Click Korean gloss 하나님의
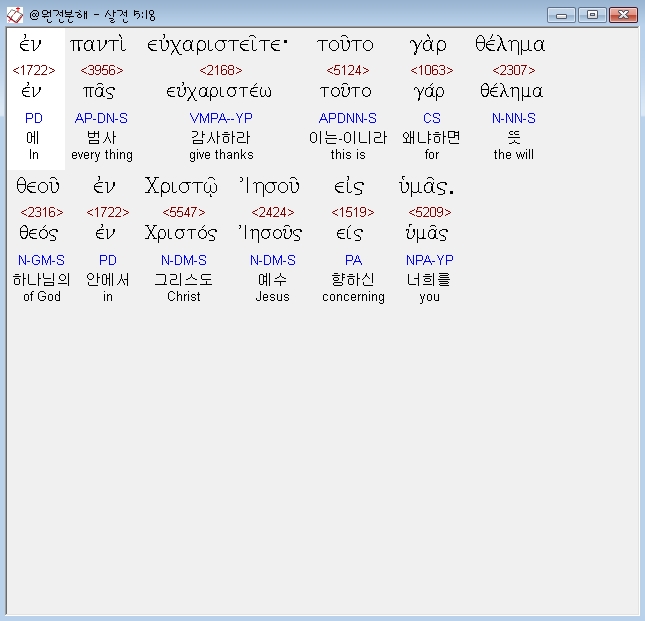The height and width of the screenshot is (621, 645). [41, 280]
